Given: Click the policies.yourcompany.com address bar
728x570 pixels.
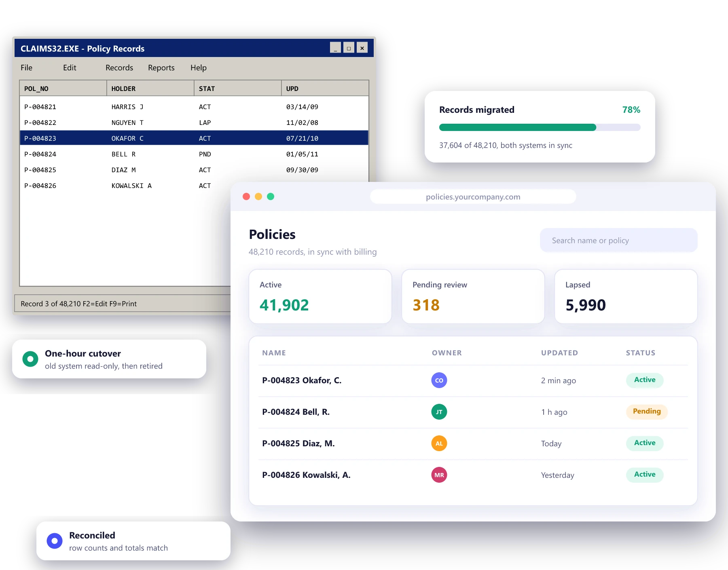Looking at the screenshot, I should tap(473, 196).
